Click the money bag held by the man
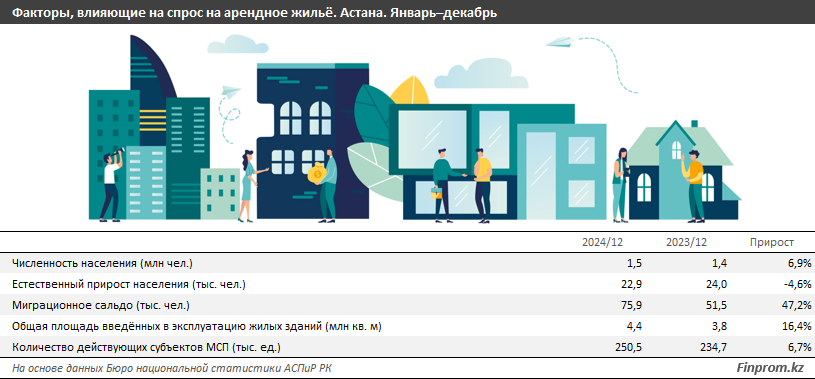This screenshot has height=379, width=815. 316,174
